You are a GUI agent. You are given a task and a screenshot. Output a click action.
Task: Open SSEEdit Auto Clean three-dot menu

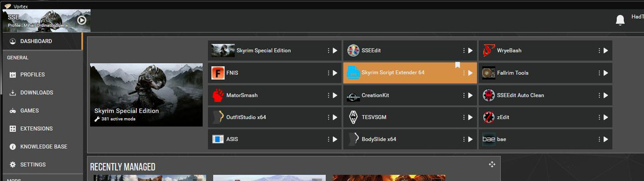600,95
